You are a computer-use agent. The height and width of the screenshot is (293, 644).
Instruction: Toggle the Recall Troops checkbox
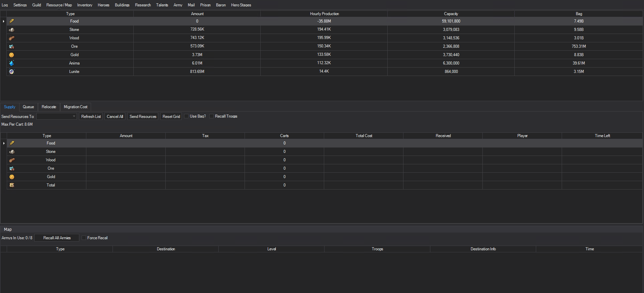click(x=212, y=116)
